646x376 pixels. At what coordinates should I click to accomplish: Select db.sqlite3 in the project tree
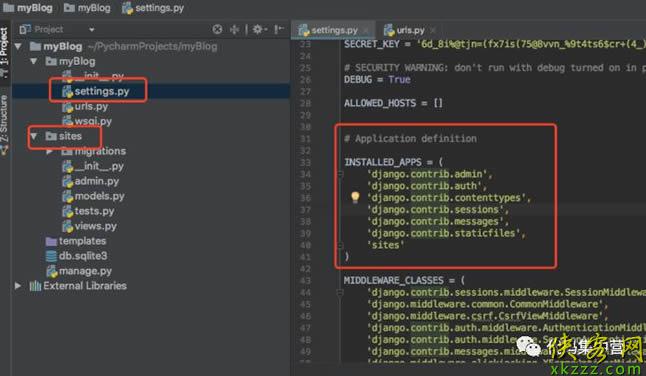[x=83, y=256]
